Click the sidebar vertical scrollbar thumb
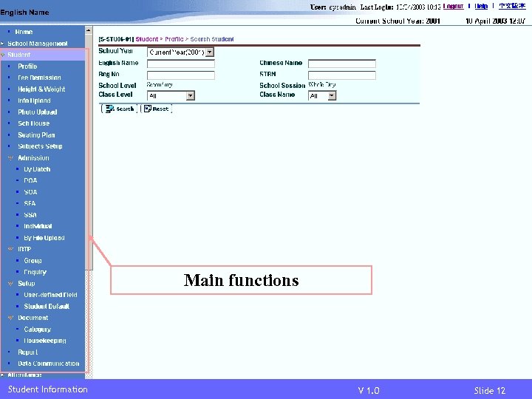This screenshot has width=532, height=399. (x=89, y=151)
